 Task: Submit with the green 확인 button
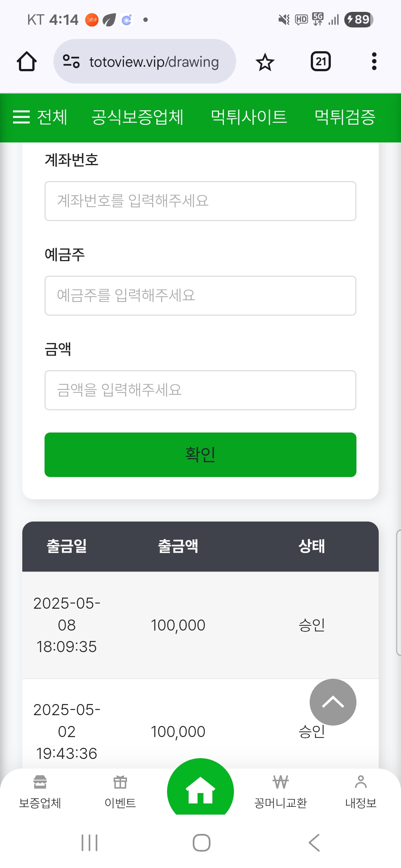(200, 455)
